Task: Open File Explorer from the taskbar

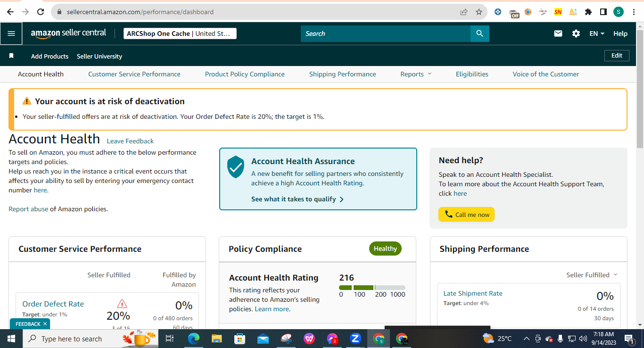Action: click(217, 339)
